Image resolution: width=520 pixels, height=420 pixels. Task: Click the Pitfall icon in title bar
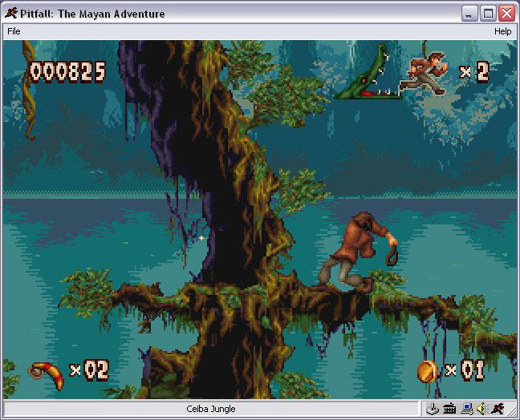click(x=11, y=14)
